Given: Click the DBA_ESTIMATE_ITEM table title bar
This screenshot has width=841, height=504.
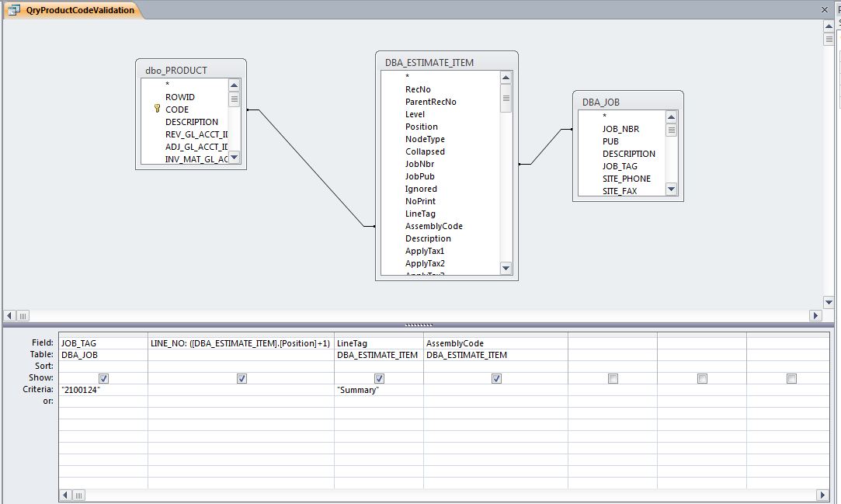Looking at the screenshot, I should pyautogui.click(x=447, y=62).
